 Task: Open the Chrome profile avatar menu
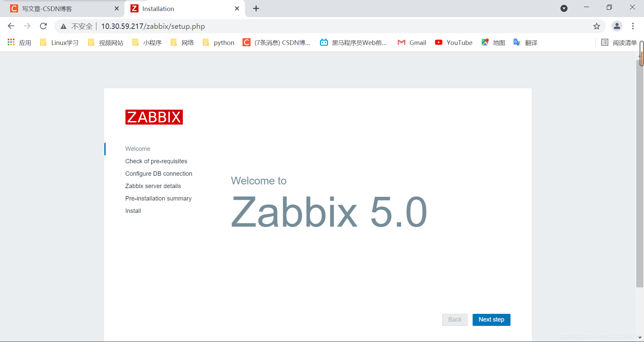617,26
